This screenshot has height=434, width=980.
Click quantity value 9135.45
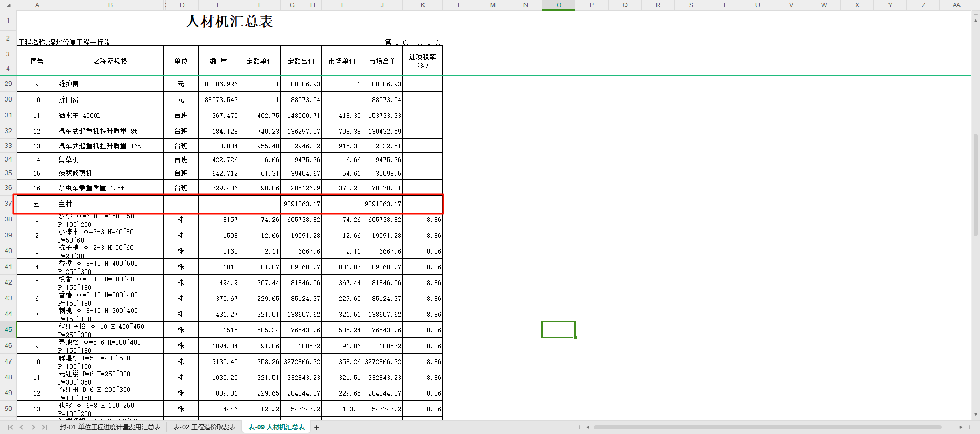point(219,361)
